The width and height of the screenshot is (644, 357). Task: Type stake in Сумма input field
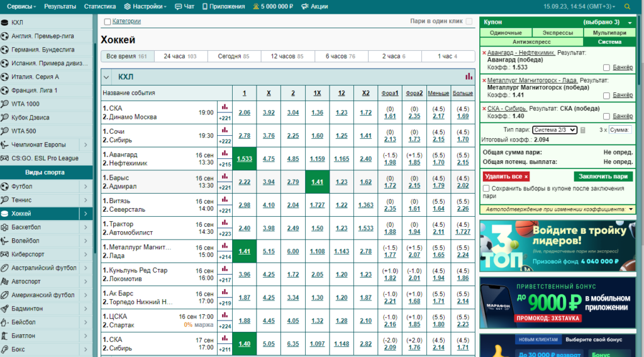click(x=619, y=129)
